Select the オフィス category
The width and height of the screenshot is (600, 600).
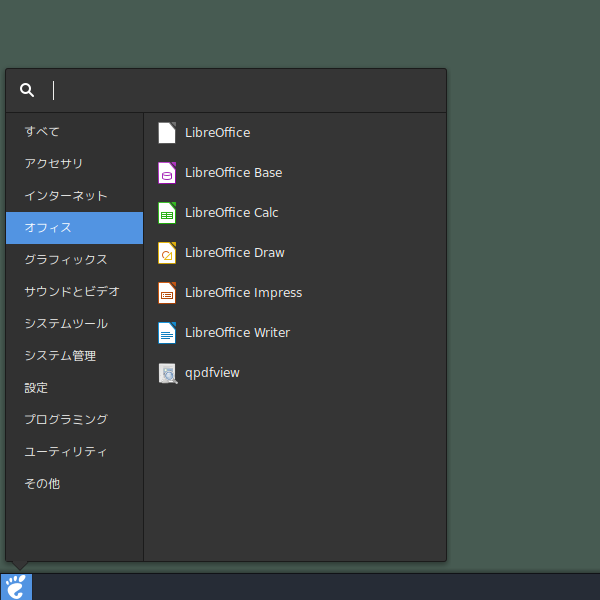[x=75, y=228]
